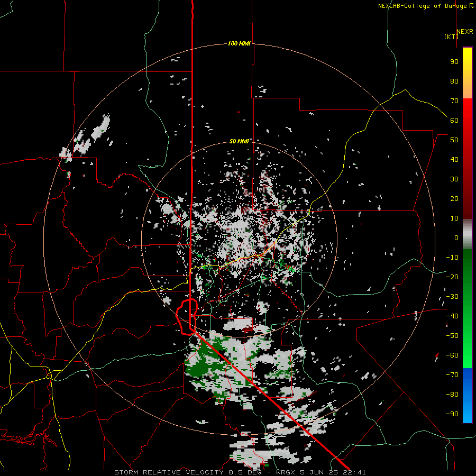The height and width of the screenshot is (476, 476).
Task: Click the "50 NMI" range ring label
Action: [x=239, y=141]
